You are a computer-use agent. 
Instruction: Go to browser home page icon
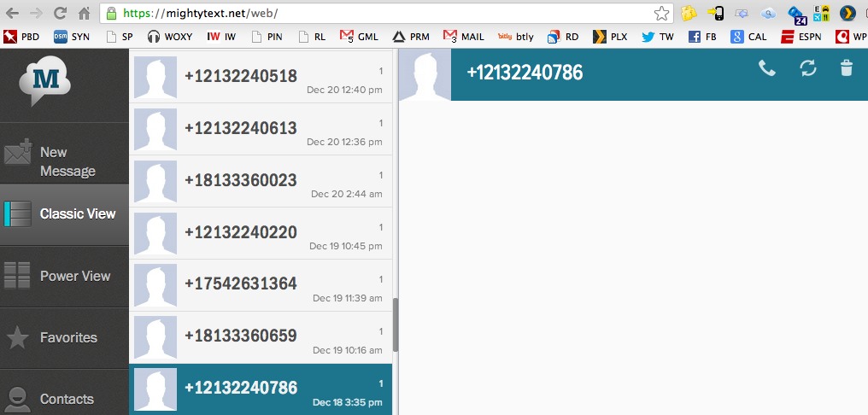pyautogui.click(x=84, y=14)
